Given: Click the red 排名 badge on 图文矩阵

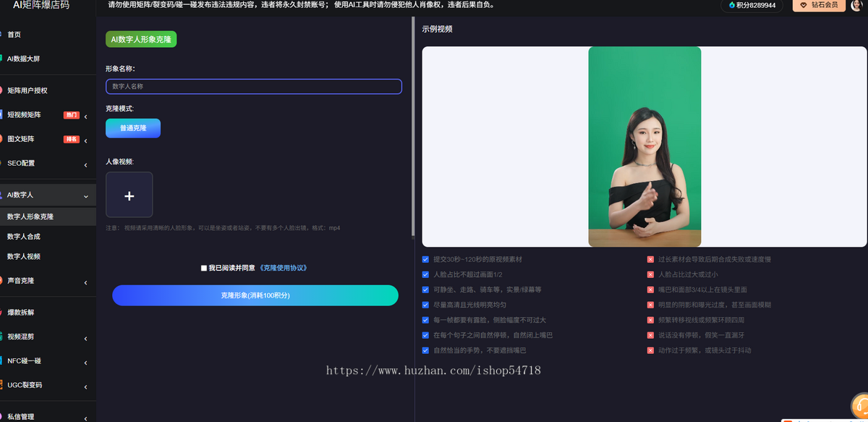Looking at the screenshot, I should (x=72, y=139).
